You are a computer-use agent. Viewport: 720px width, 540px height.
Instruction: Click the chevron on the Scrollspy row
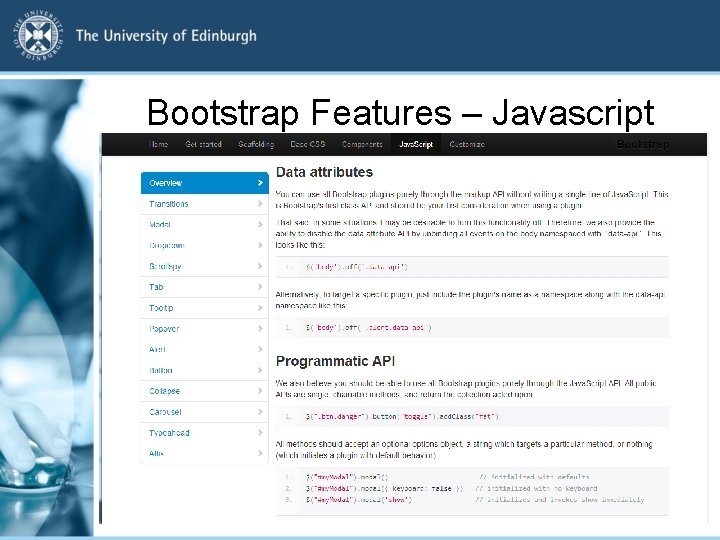coord(260,266)
